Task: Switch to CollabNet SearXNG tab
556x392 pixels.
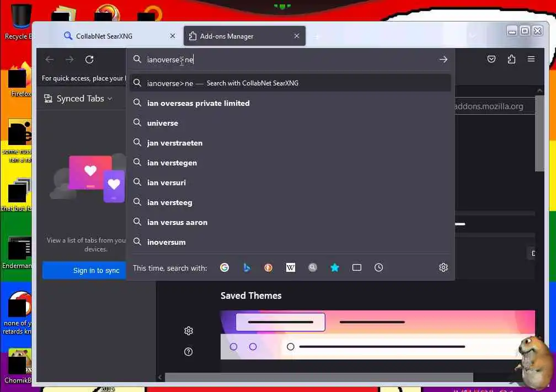Action: [x=104, y=36]
